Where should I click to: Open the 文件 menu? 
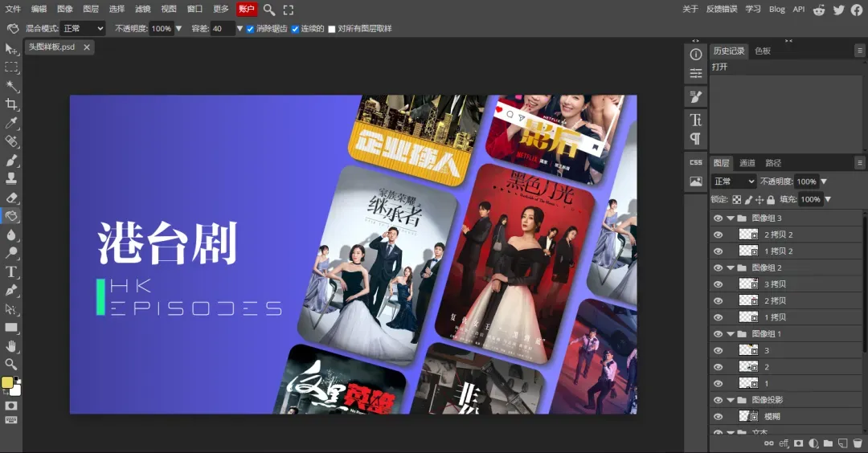(13, 9)
